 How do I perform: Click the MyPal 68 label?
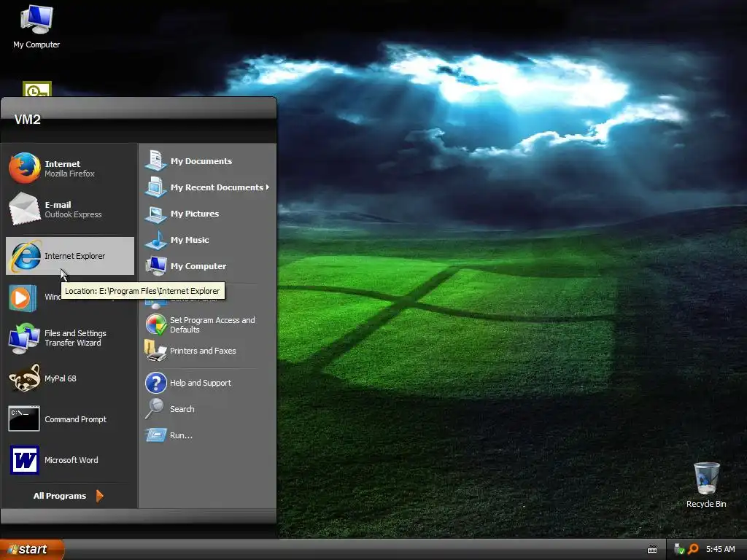point(60,378)
